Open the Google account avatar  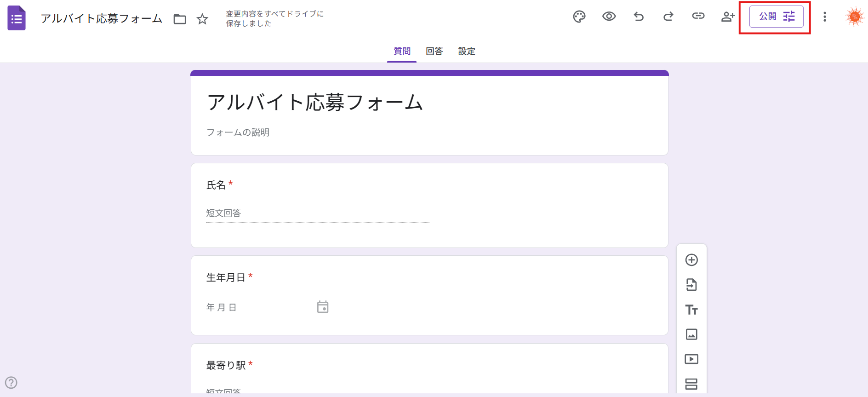pos(854,17)
